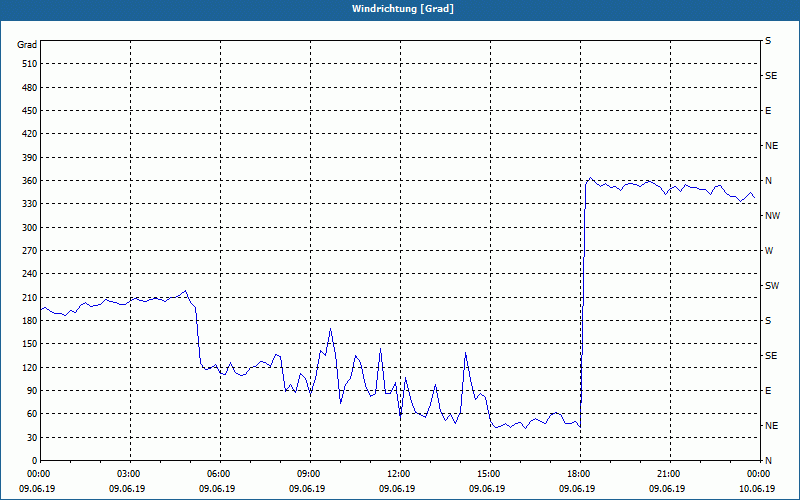Click the 10.06.19 date label
The width and height of the screenshot is (800, 500).
tap(757, 489)
